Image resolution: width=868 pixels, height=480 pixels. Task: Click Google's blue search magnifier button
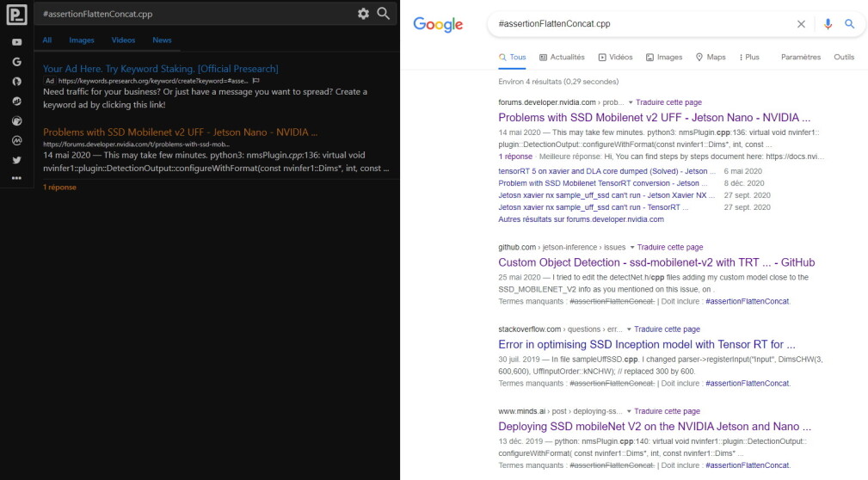(849, 24)
